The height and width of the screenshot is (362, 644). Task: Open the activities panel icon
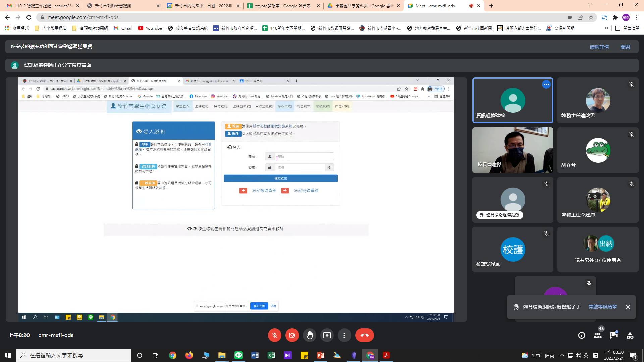pyautogui.click(x=630, y=335)
